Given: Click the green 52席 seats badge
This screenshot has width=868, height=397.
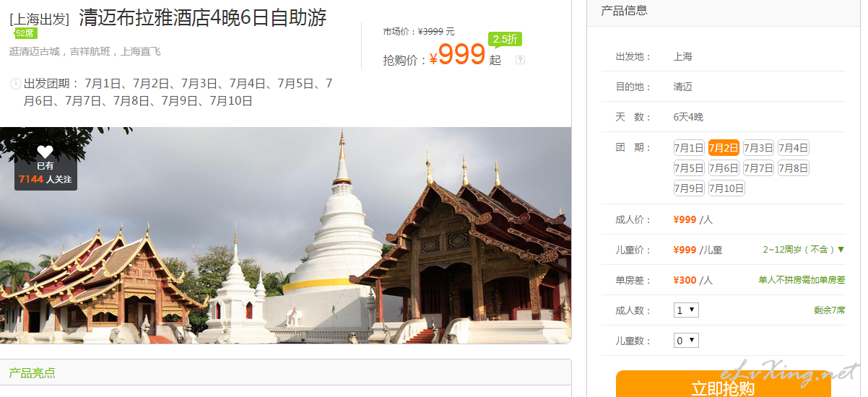Looking at the screenshot, I should [25, 33].
